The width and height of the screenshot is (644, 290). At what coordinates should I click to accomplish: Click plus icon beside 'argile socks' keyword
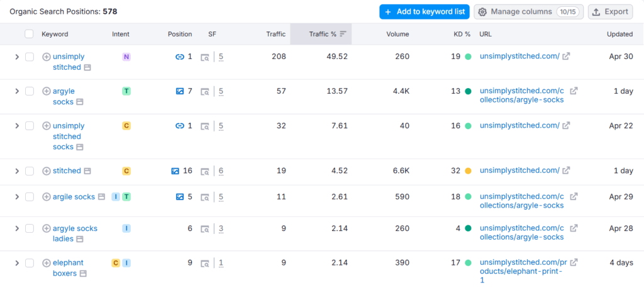coord(47,197)
